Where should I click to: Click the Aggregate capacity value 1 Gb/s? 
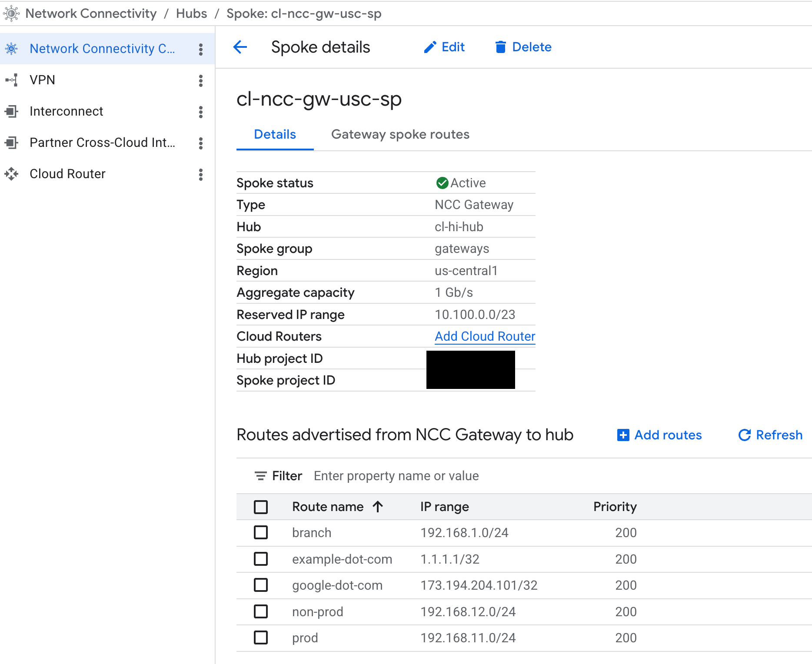[x=454, y=292]
